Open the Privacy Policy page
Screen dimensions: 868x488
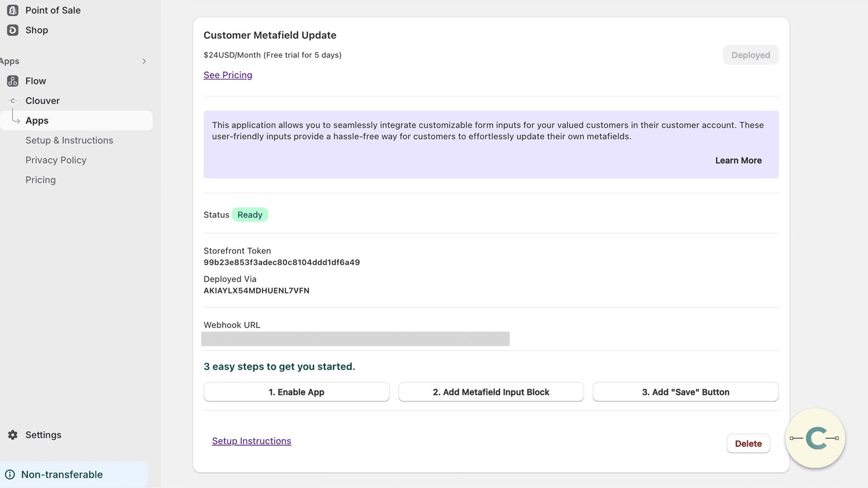[x=56, y=160]
